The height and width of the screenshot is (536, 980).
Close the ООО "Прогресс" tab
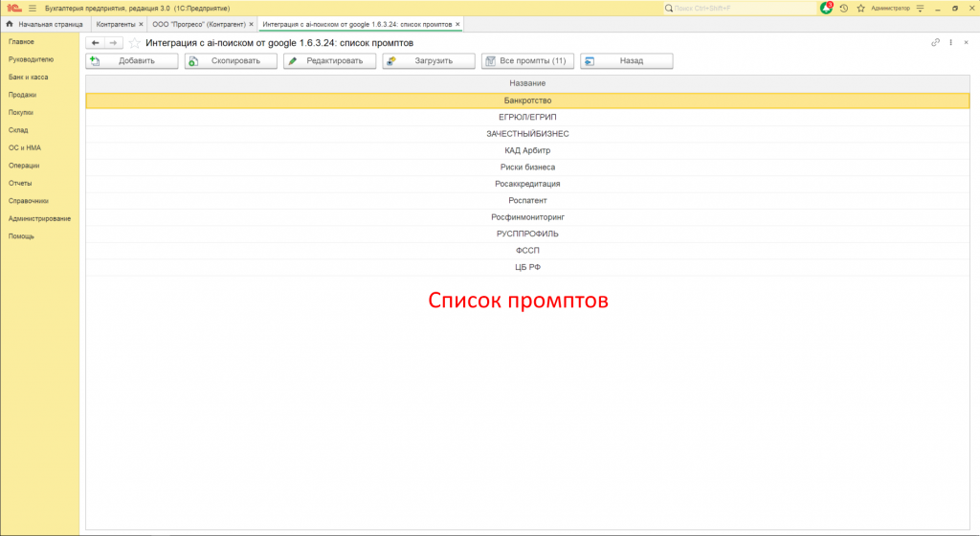(252, 24)
